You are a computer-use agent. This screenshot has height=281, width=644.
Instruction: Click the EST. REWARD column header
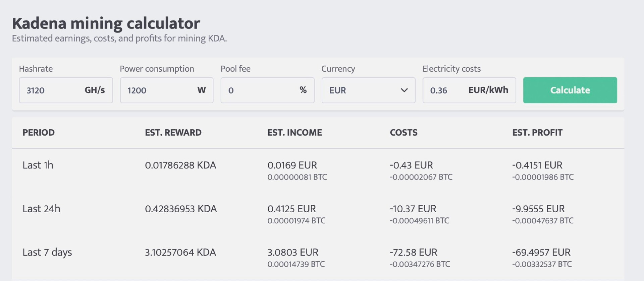tap(173, 133)
